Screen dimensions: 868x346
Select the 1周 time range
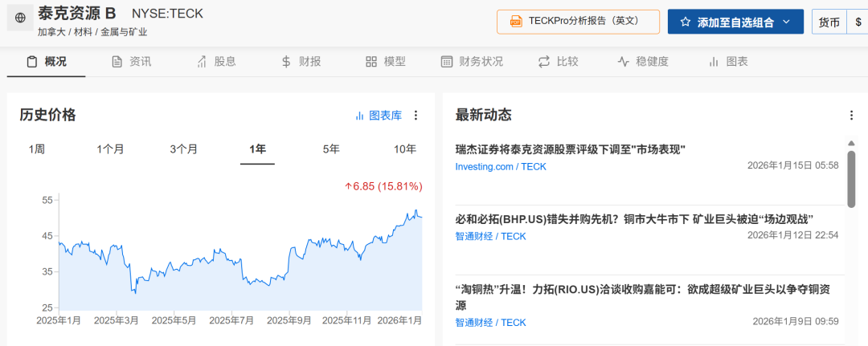tap(37, 149)
